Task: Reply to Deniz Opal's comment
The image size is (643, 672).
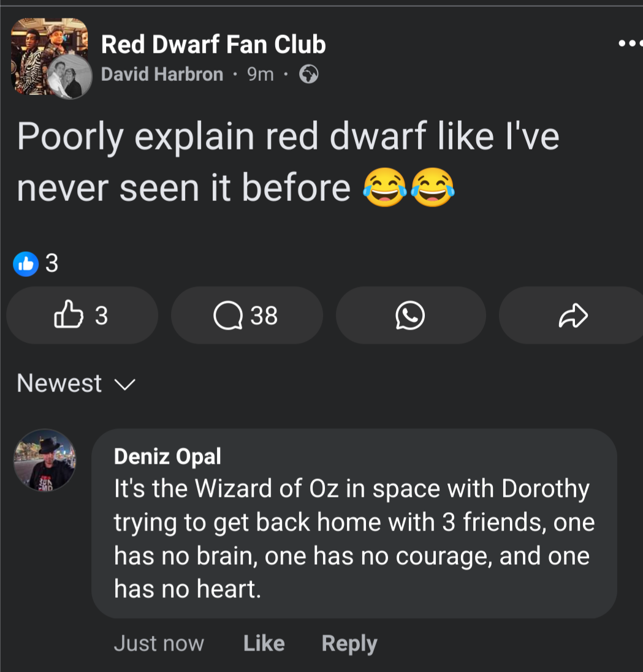Action: click(349, 643)
